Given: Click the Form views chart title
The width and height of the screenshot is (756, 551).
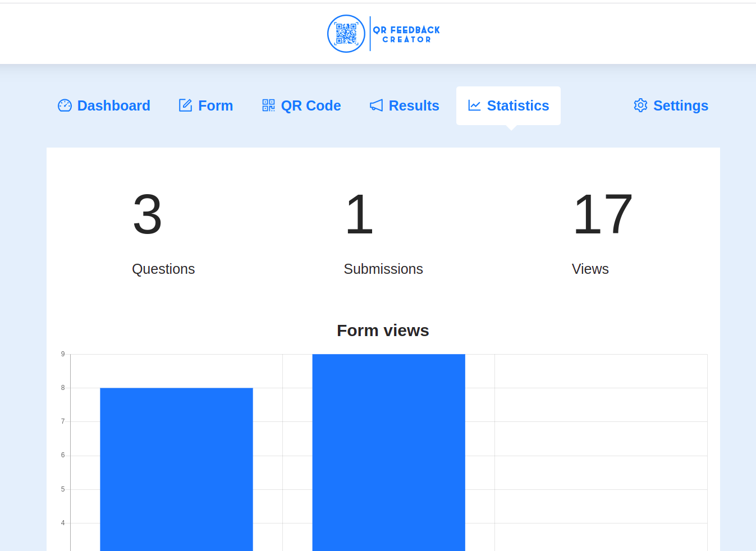Looking at the screenshot, I should pyautogui.click(x=382, y=330).
